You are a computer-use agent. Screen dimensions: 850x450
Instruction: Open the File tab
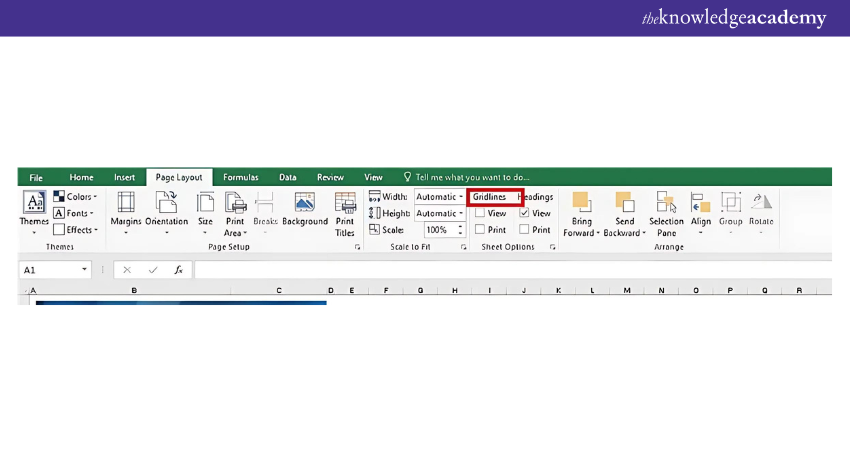[x=36, y=177]
